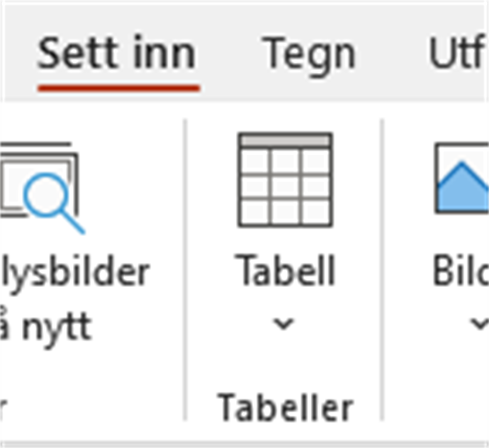Click the Tabeller group label
The width and height of the screenshot is (489, 448).
click(285, 408)
